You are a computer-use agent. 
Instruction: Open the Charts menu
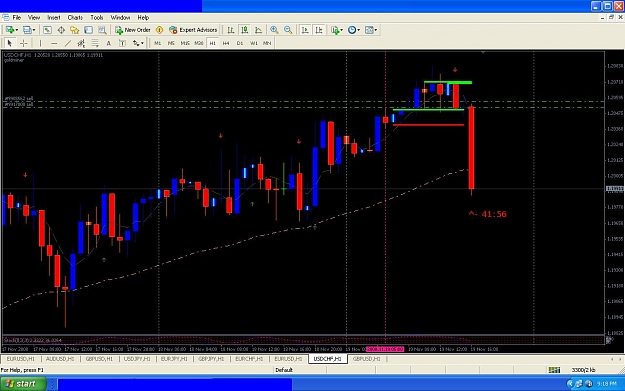(x=75, y=18)
